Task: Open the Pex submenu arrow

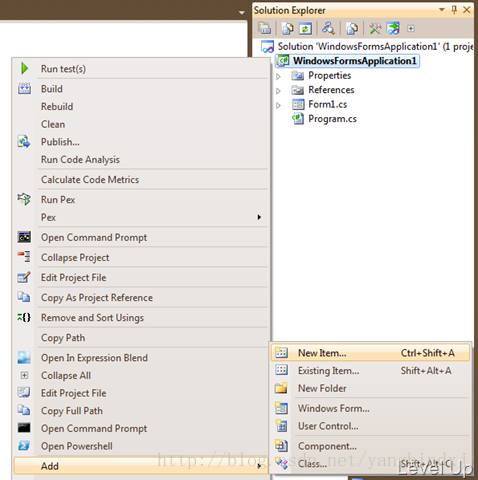Action: (259, 217)
